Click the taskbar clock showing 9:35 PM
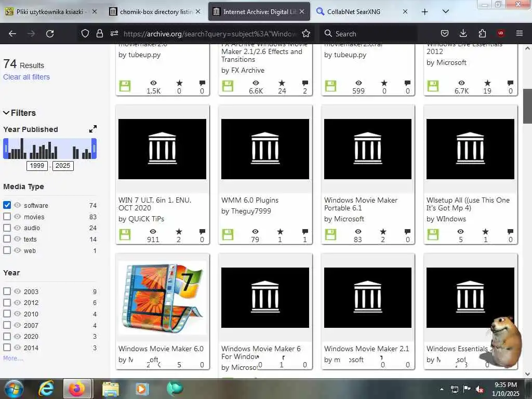Screen dimensions: 532x399 [506, 389]
